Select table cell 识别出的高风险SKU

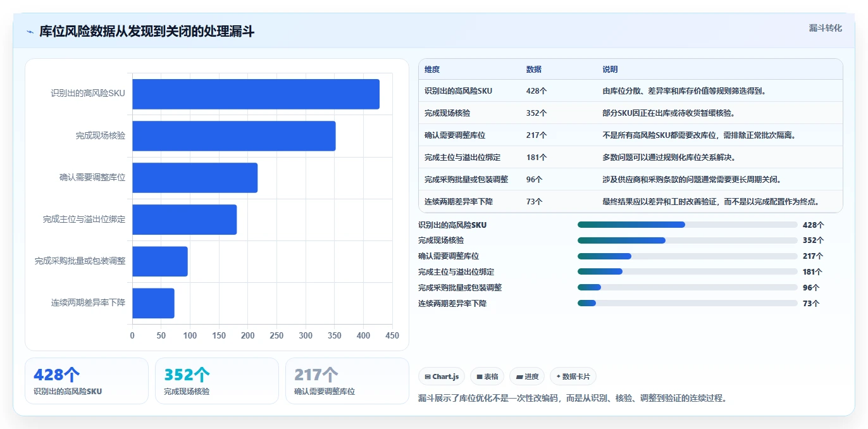pyautogui.click(x=458, y=91)
